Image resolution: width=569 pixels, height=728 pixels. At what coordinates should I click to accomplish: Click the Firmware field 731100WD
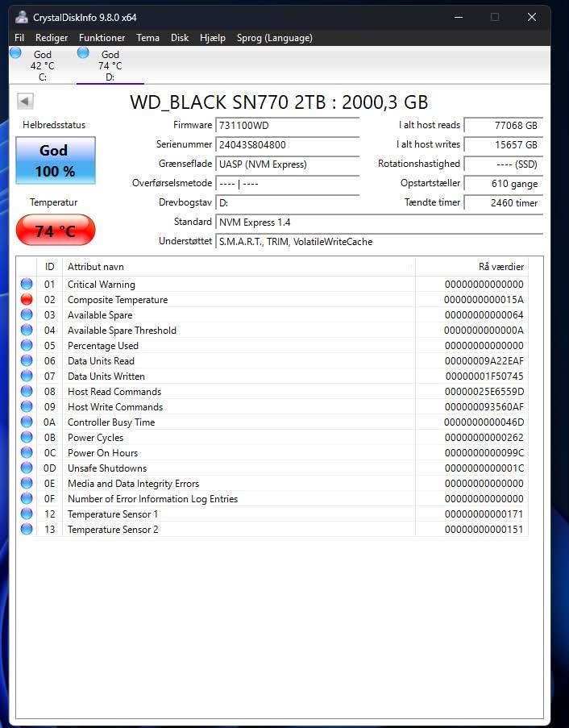287,125
